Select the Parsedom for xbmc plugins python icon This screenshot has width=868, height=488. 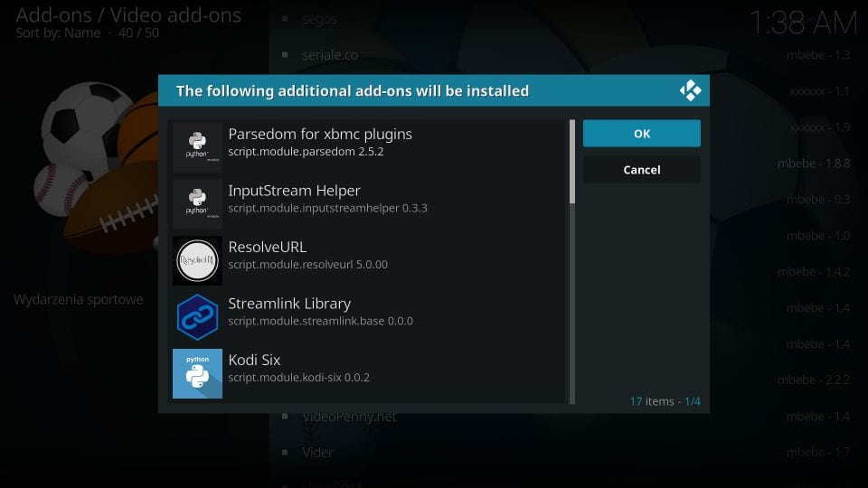(x=197, y=147)
